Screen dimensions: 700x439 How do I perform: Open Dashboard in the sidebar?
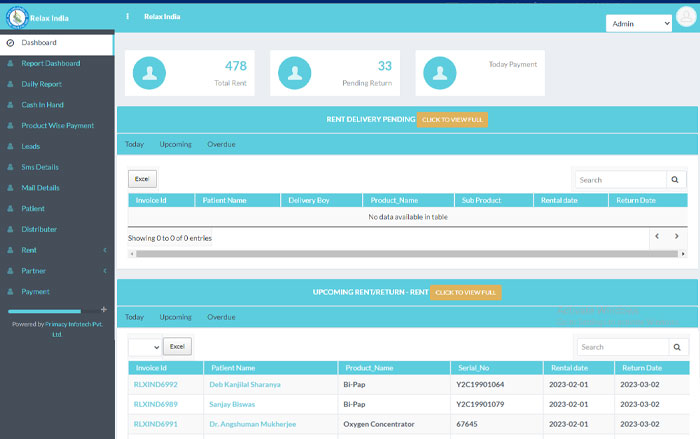[x=57, y=43]
